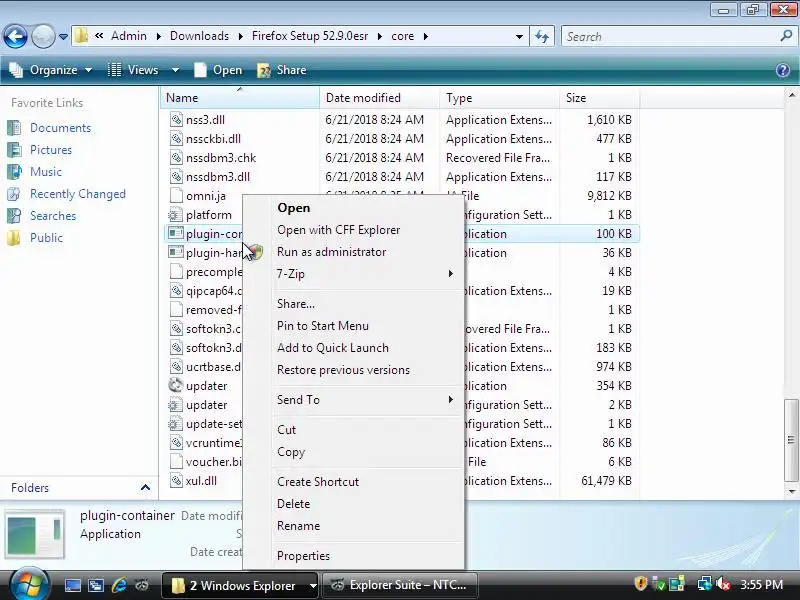Select the nssdbm3.dll file icon
This screenshot has width=800, height=600.
176,177
